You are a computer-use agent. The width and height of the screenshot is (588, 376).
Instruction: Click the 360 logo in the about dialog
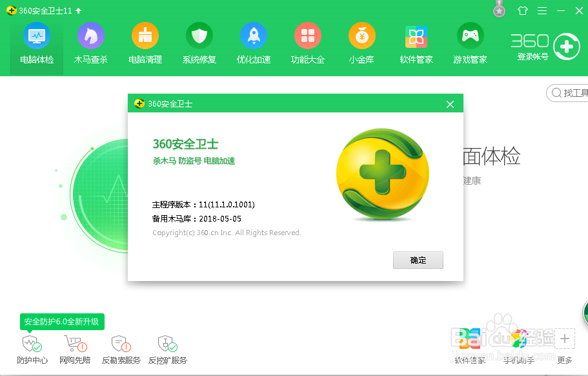[x=383, y=175]
